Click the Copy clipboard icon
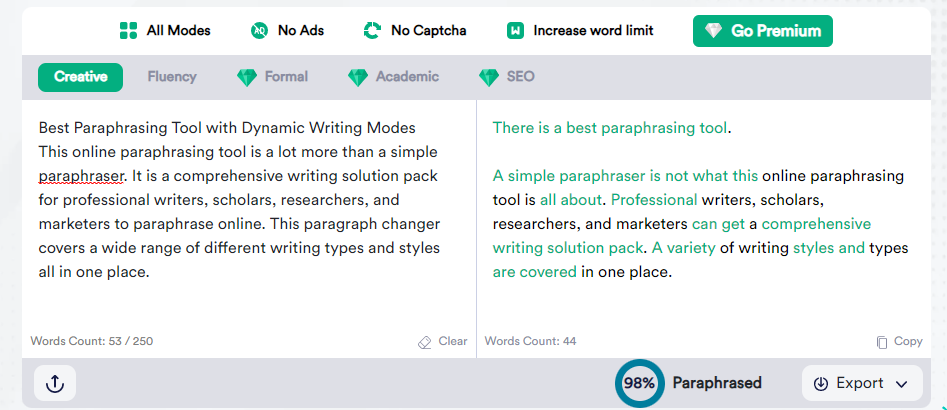Viewport: 947px width, 410px height. (x=882, y=342)
